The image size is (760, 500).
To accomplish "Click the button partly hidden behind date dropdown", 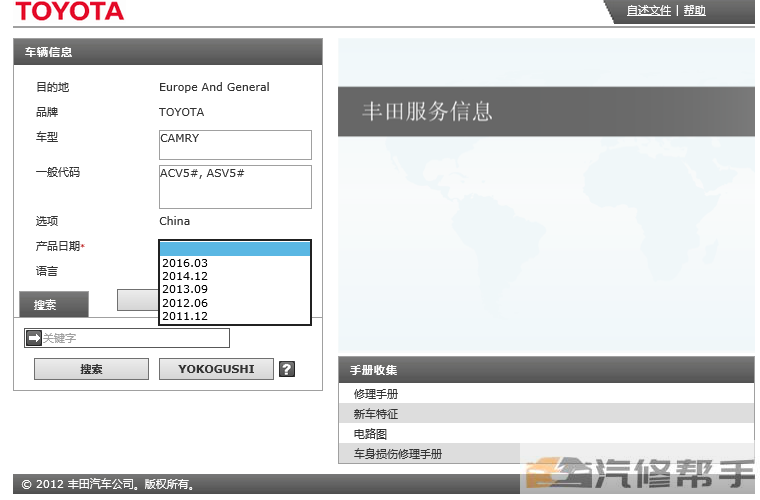I will (x=138, y=300).
